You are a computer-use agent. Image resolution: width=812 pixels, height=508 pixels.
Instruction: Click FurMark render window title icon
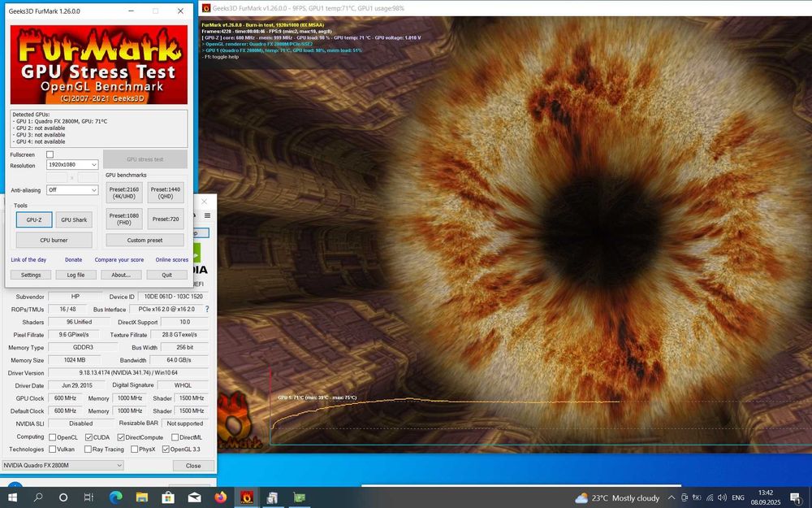[206, 8]
